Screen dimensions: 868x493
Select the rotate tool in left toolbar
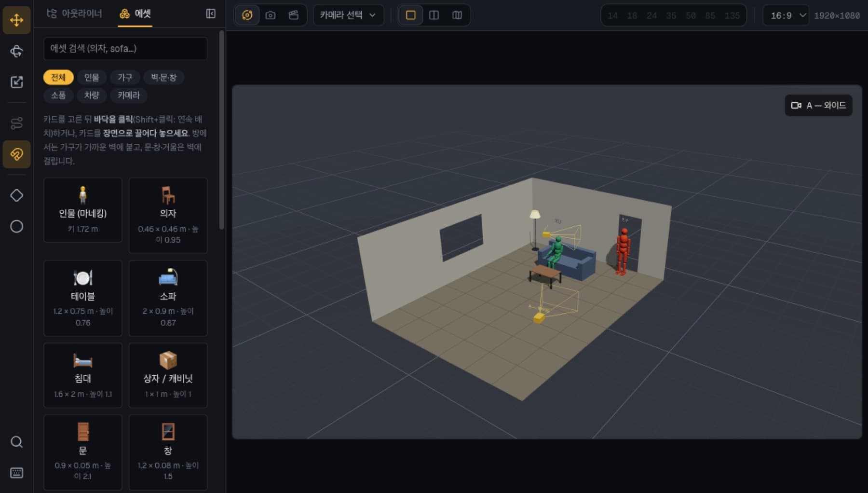(x=16, y=51)
